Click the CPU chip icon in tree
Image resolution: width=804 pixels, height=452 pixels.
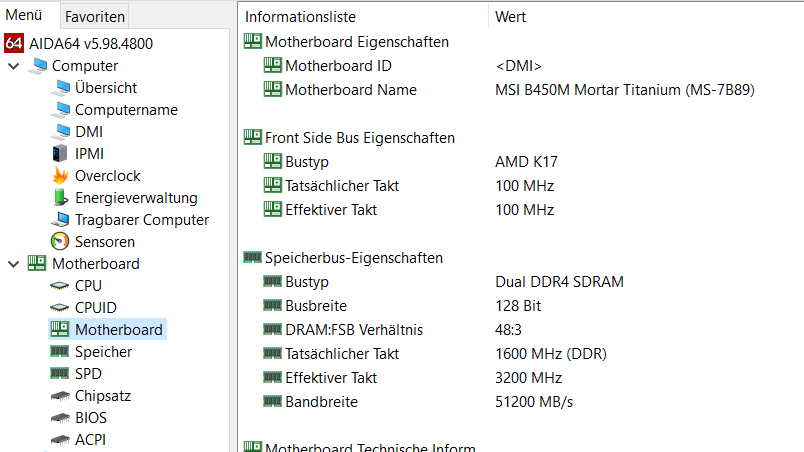[x=59, y=285]
